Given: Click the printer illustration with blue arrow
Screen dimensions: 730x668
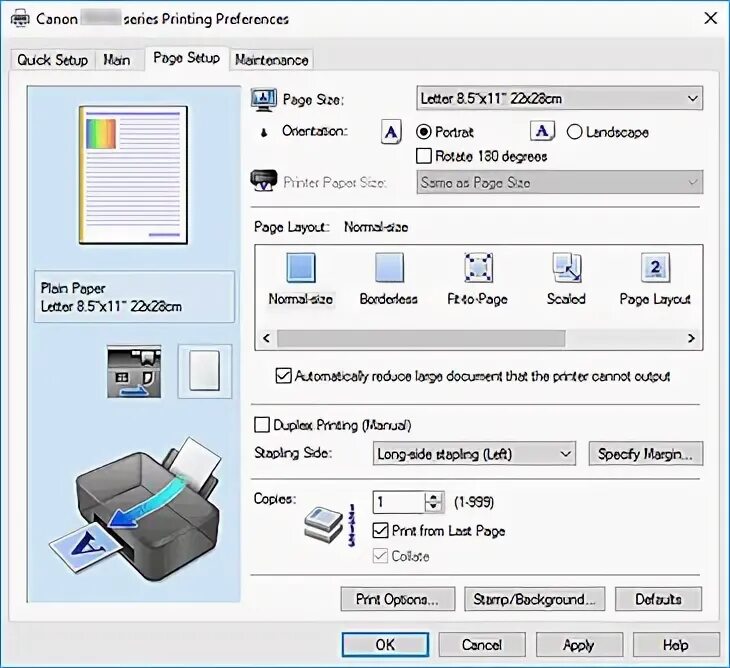Looking at the screenshot, I should click(135, 509).
